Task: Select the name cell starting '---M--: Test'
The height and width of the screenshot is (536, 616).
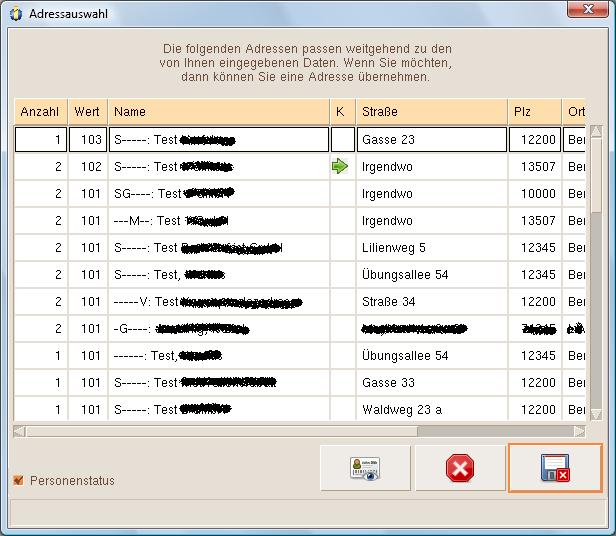Action: [x=219, y=221]
